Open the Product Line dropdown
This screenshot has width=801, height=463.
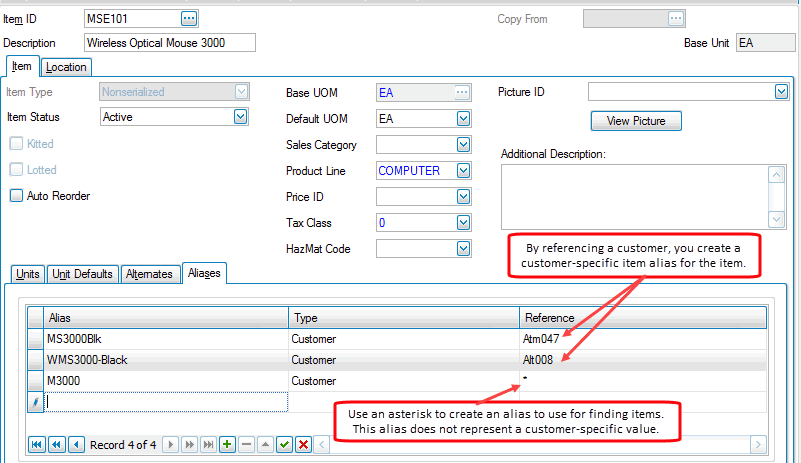pyautogui.click(x=463, y=171)
